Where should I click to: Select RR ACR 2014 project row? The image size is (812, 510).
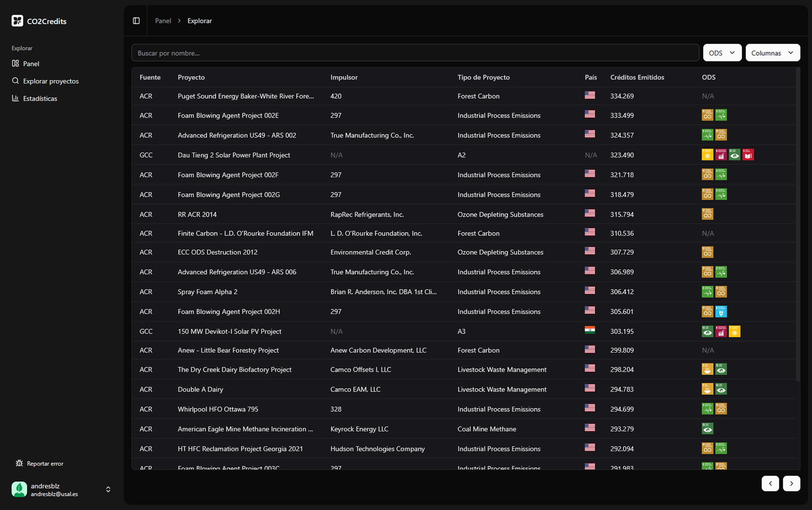coord(464,214)
